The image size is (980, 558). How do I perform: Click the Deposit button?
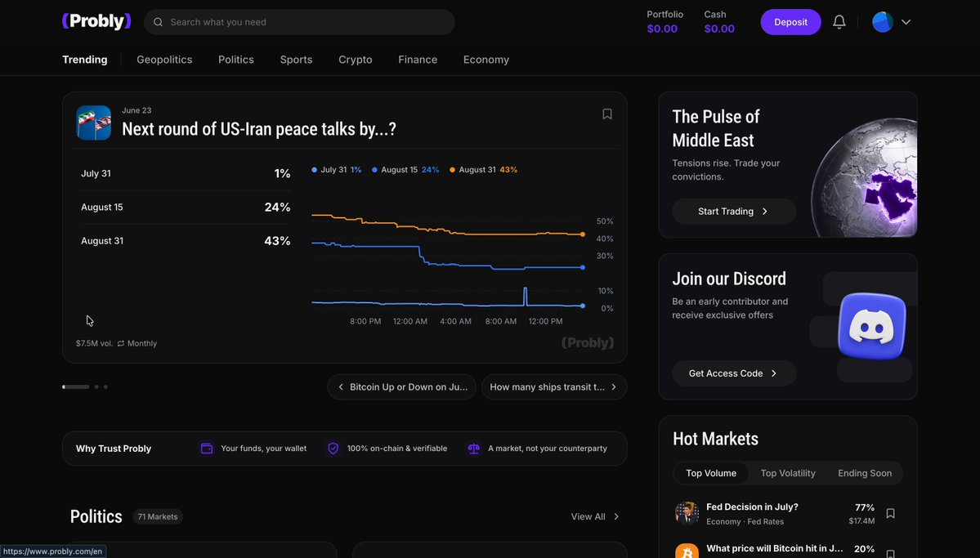[x=790, y=22]
